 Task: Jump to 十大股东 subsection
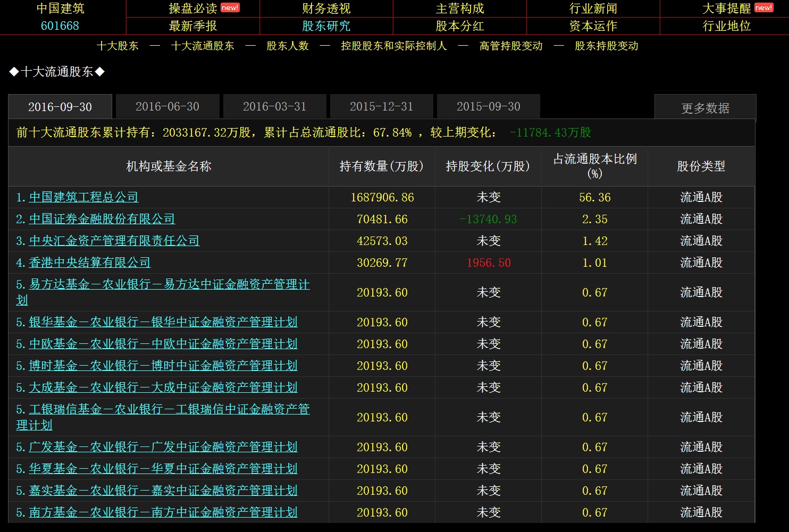click(x=117, y=46)
